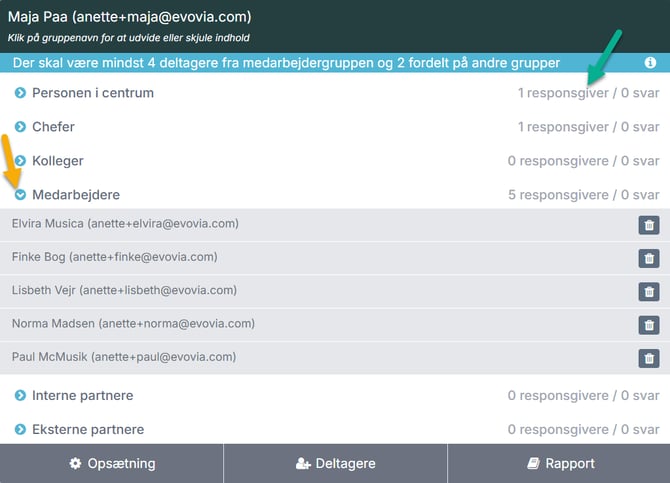This screenshot has width=670, height=483.
Task: Delete Norma Madsen via trash icon
Action: click(x=649, y=325)
